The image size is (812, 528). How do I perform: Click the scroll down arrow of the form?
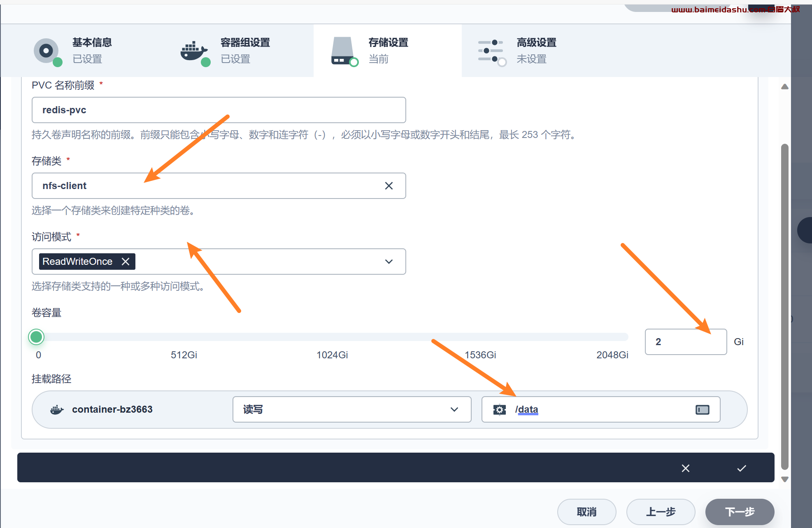click(x=785, y=479)
